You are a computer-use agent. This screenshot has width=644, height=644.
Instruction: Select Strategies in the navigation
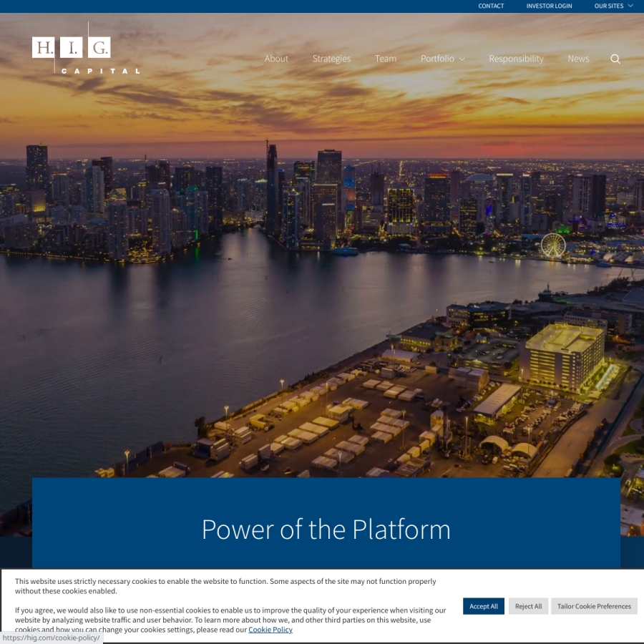[331, 59]
